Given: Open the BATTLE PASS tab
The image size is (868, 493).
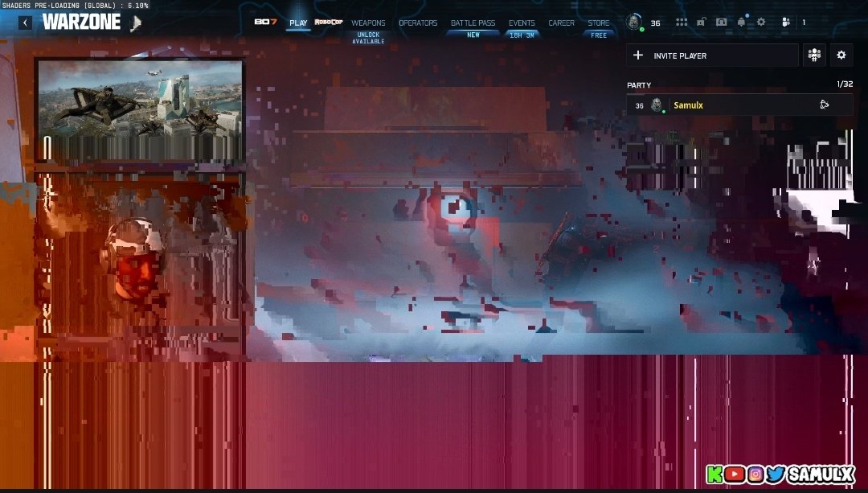Looking at the screenshot, I should (473, 23).
